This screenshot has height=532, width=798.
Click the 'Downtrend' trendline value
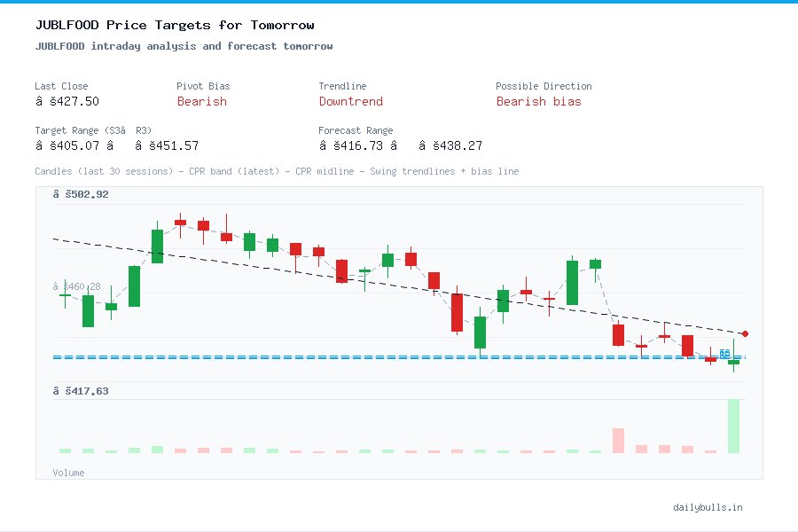[x=350, y=101]
